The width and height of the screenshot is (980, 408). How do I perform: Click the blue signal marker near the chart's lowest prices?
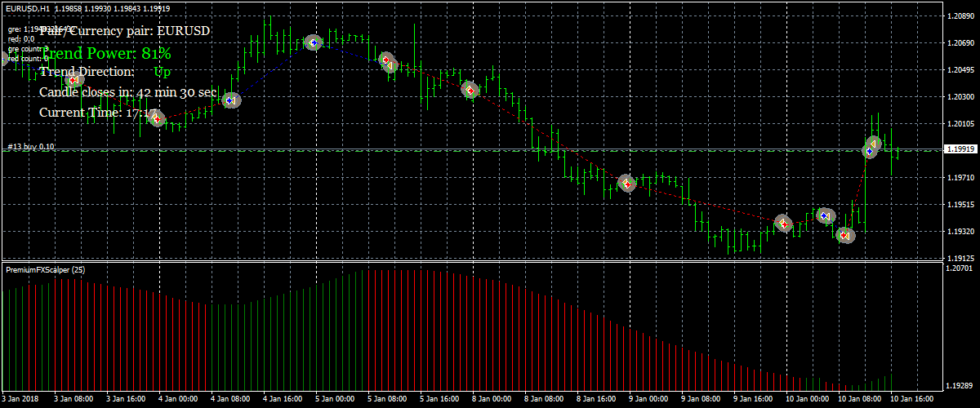tap(826, 216)
